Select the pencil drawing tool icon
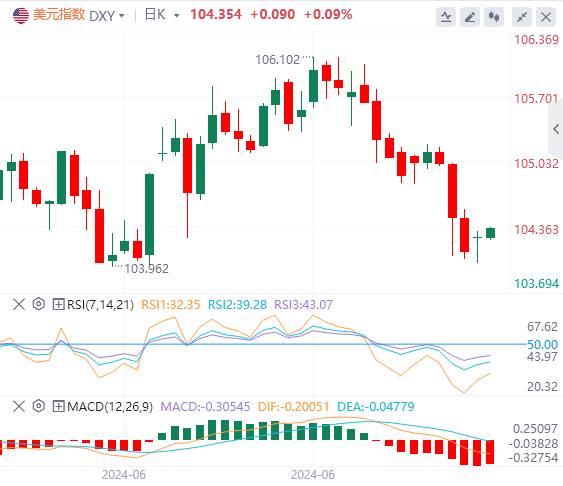 pos(470,17)
